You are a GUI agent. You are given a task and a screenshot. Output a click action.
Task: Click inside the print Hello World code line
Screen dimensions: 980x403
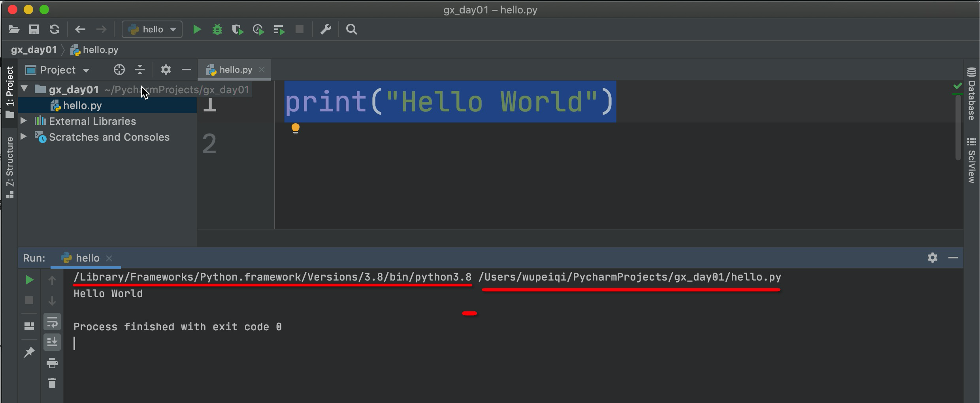[450, 102]
